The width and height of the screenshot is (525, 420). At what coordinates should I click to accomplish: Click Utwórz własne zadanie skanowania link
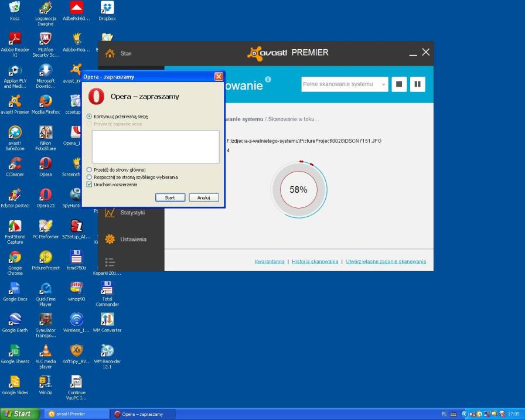[386, 261]
